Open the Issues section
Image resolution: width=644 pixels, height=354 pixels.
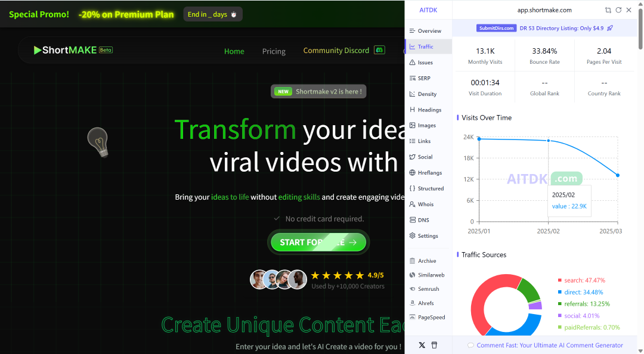428,63
